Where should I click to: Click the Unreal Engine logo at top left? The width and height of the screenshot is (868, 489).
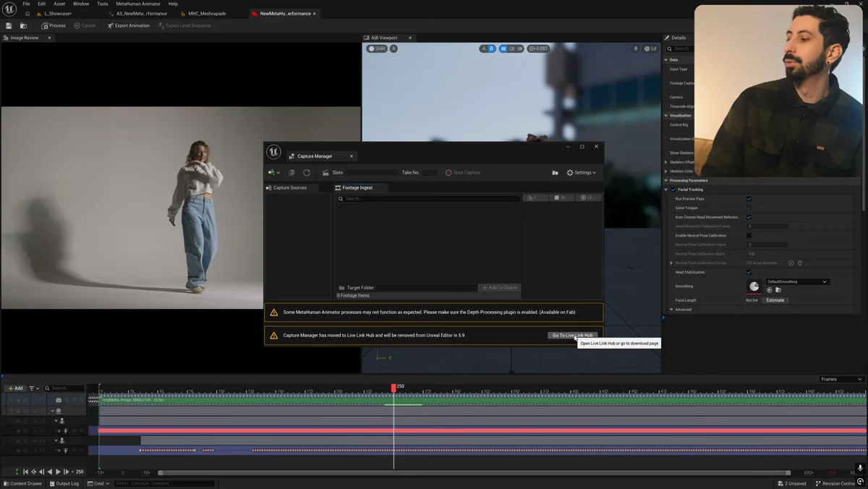tap(9, 9)
